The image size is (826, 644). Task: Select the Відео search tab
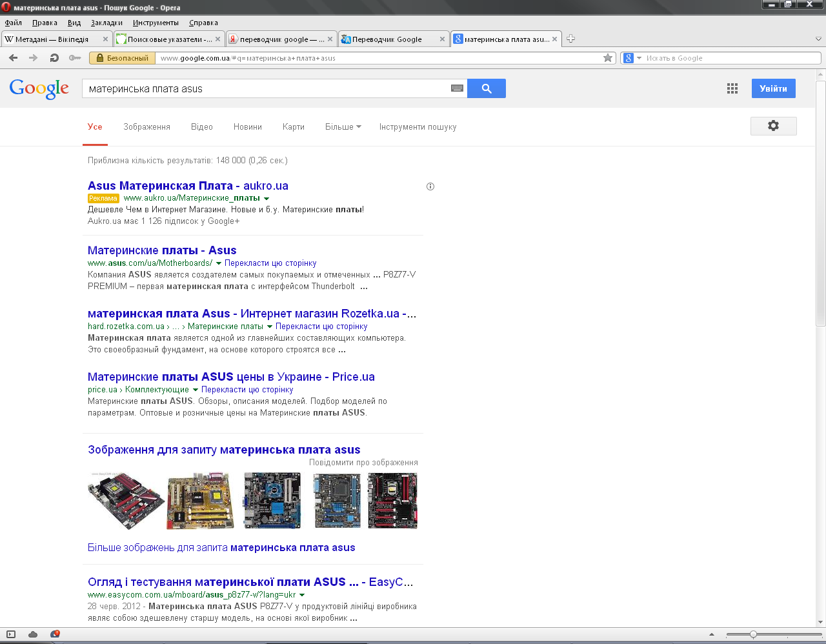[x=202, y=127]
